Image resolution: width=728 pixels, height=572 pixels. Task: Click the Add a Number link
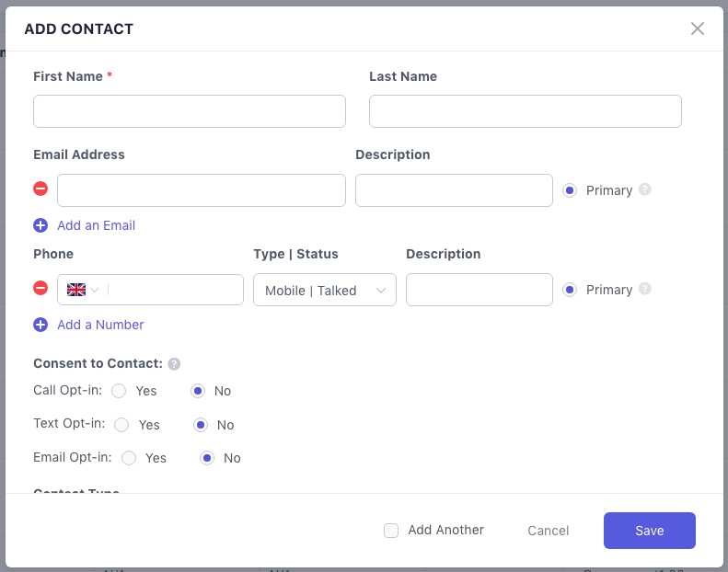[100, 325]
